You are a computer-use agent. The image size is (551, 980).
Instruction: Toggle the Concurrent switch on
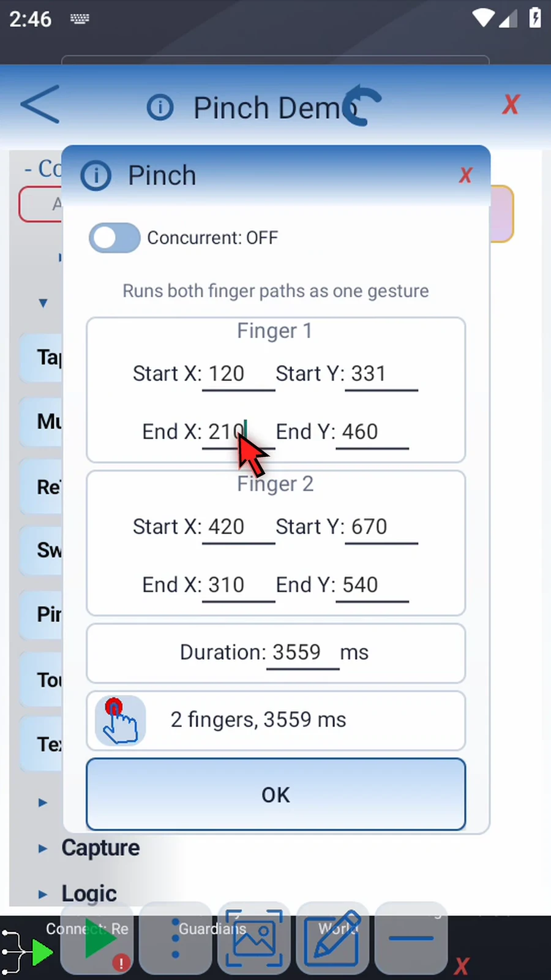[114, 238]
